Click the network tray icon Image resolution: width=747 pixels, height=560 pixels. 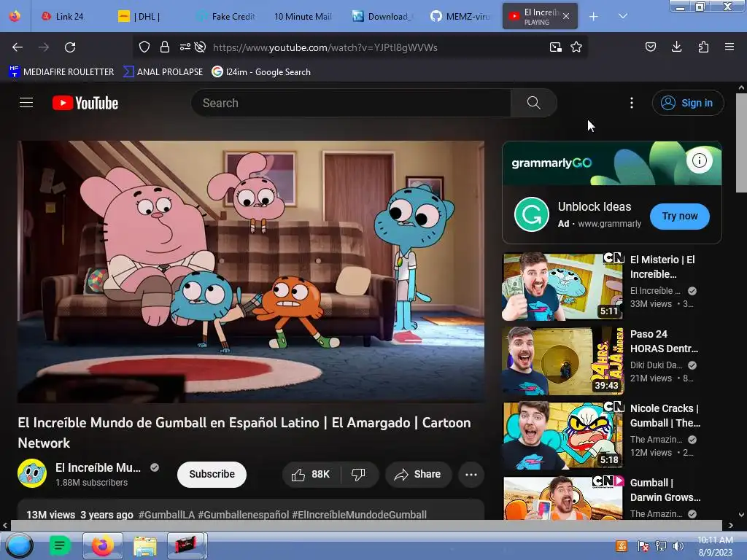(661, 546)
